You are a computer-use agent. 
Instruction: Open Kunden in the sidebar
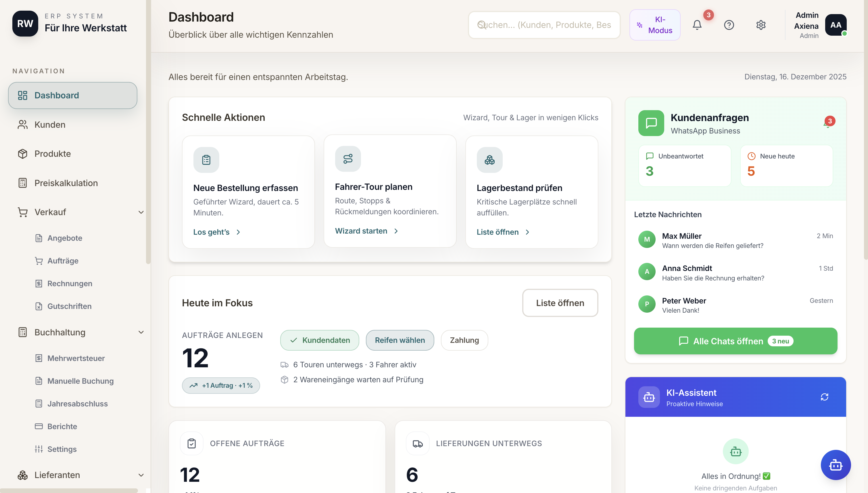[x=50, y=125]
